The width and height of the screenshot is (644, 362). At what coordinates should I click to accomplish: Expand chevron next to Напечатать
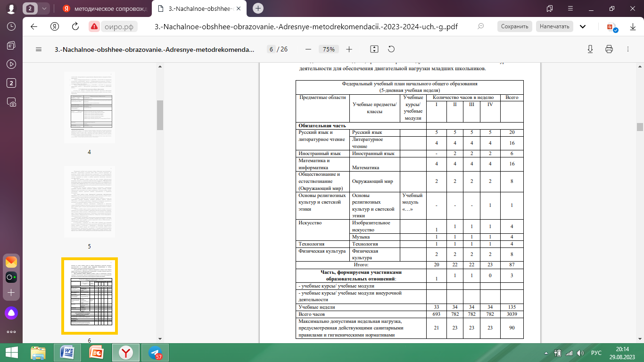583,26
